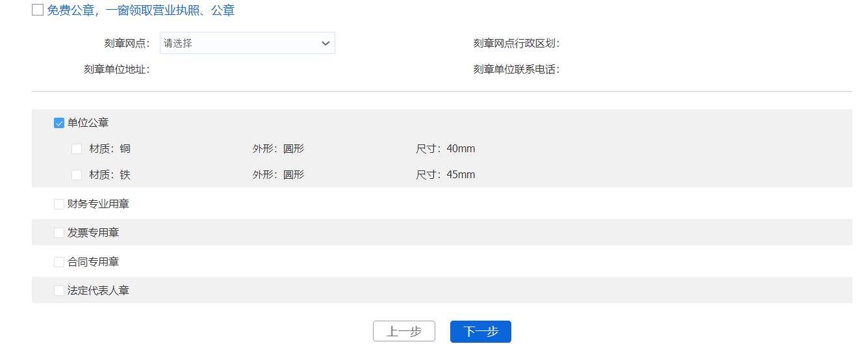
Task: Click the 法定代表人章 label text
Action: (x=99, y=291)
